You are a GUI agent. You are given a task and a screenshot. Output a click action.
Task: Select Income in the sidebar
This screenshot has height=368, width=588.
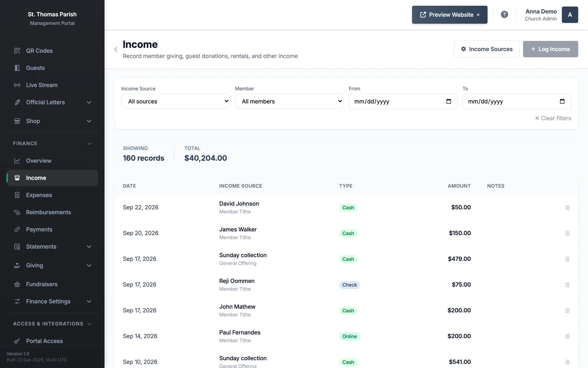click(52, 178)
